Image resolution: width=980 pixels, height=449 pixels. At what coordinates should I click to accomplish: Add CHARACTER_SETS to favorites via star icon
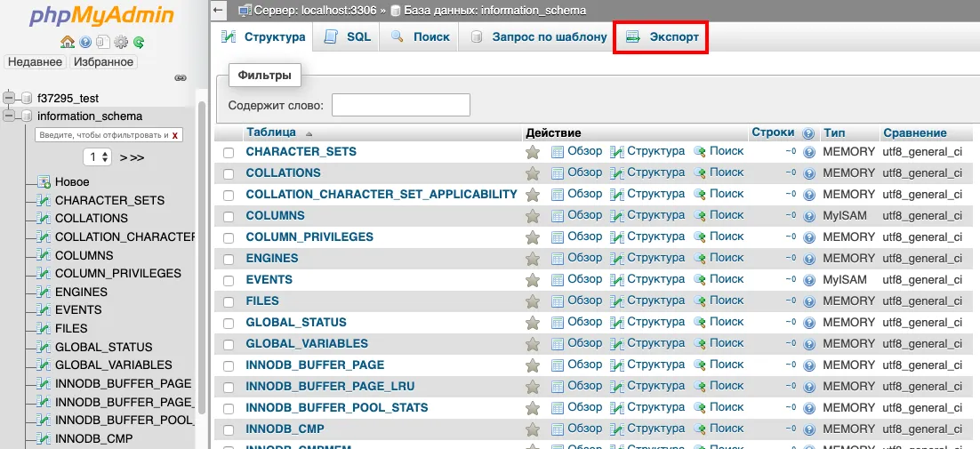[x=533, y=152]
